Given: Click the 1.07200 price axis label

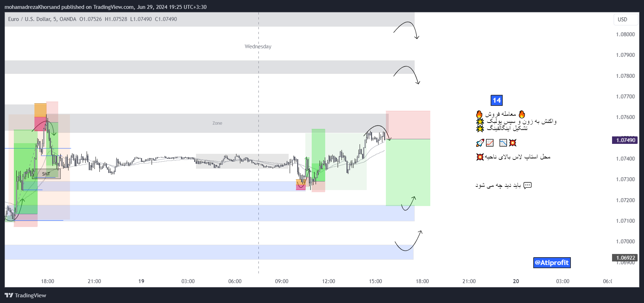Looking at the screenshot, I should coord(625,200).
